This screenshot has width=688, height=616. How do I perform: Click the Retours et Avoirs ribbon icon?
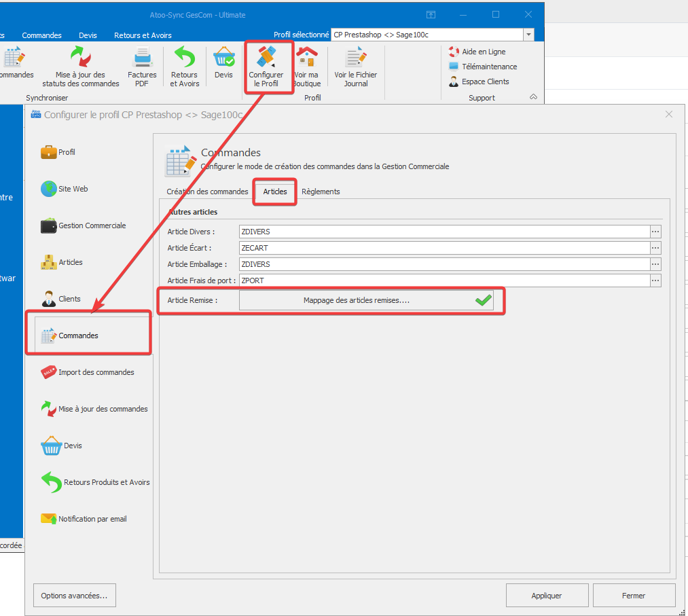click(x=185, y=57)
